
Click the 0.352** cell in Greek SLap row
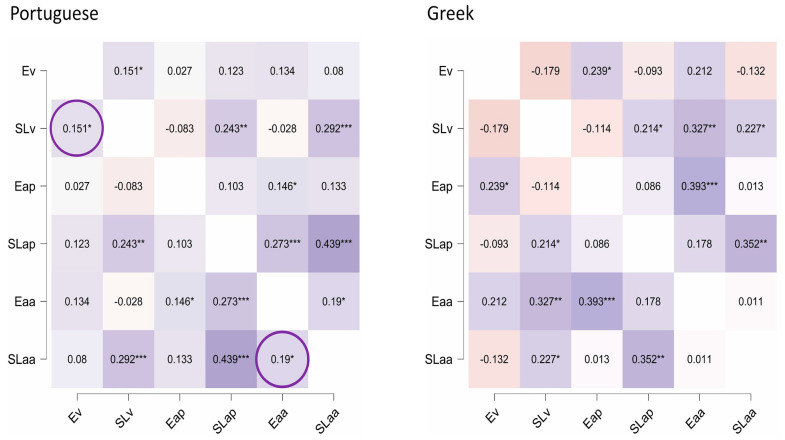click(751, 244)
